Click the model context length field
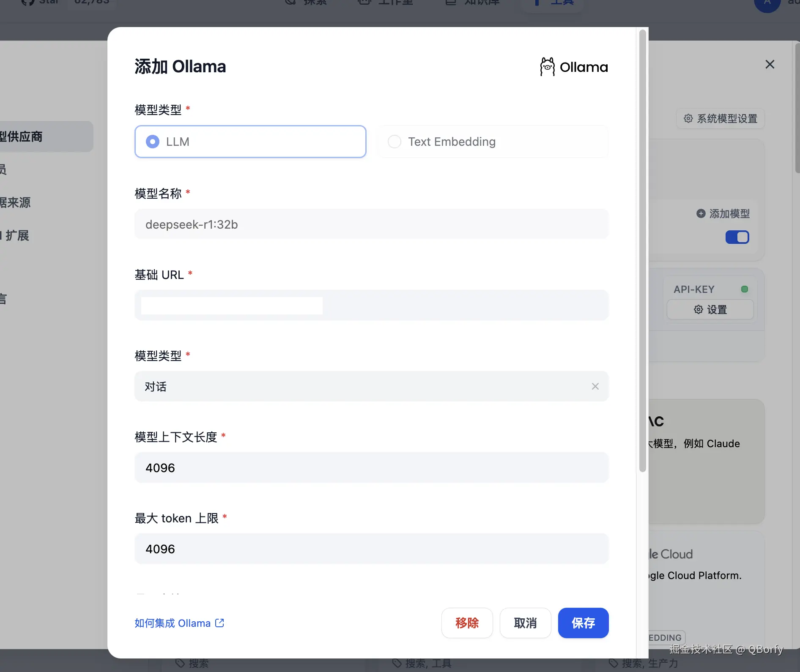 tap(372, 467)
